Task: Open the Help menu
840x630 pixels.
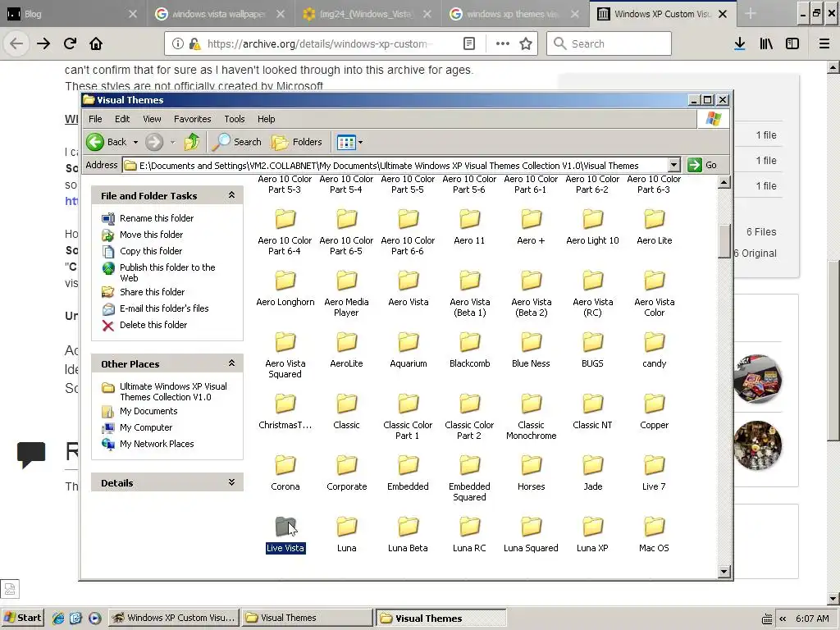Action: click(267, 119)
